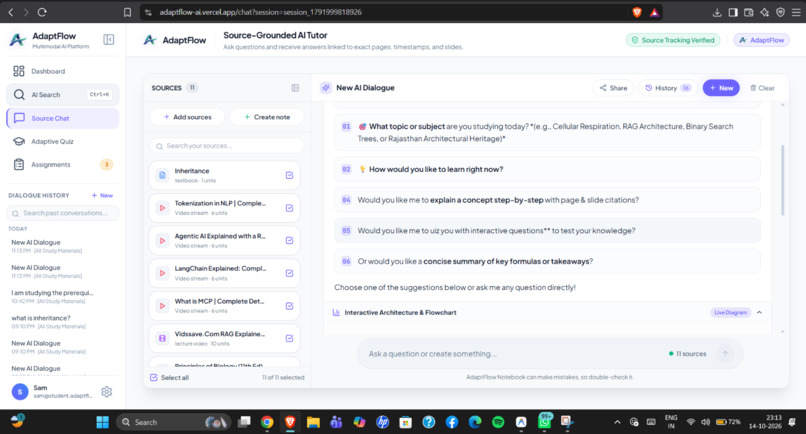Open Chrome from the taskbar
The image size is (806, 434).
(x=267, y=422)
